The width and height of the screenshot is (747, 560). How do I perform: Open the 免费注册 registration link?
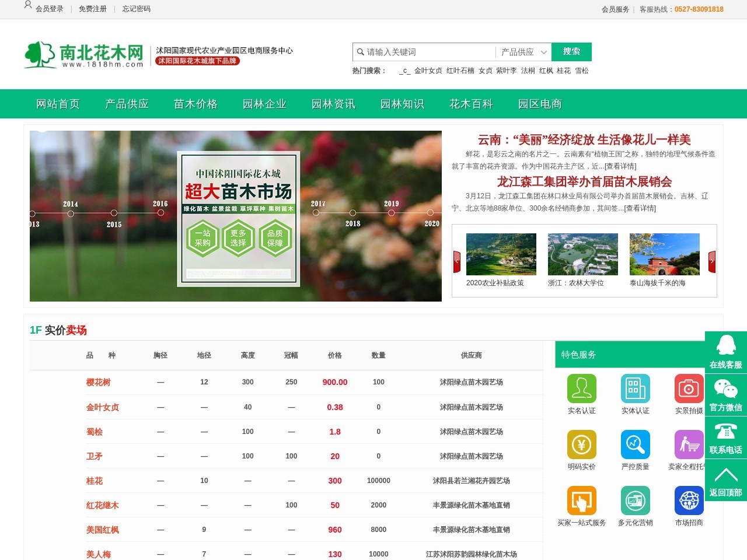tap(93, 9)
